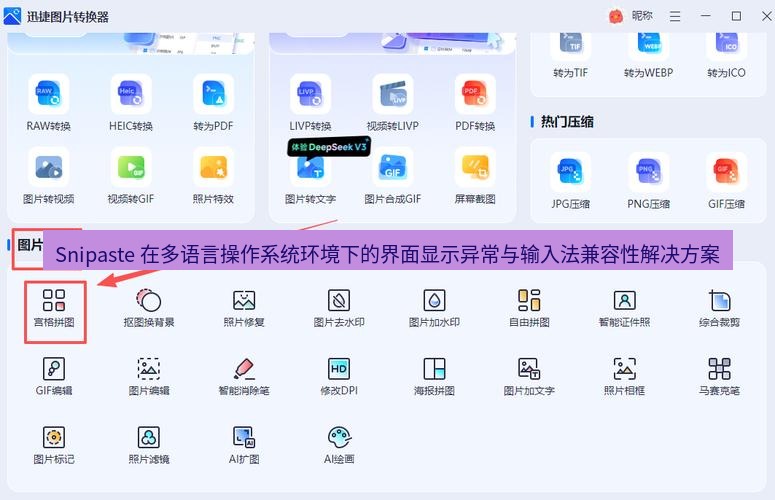Click the 热门压缩 section heading

coord(567,122)
